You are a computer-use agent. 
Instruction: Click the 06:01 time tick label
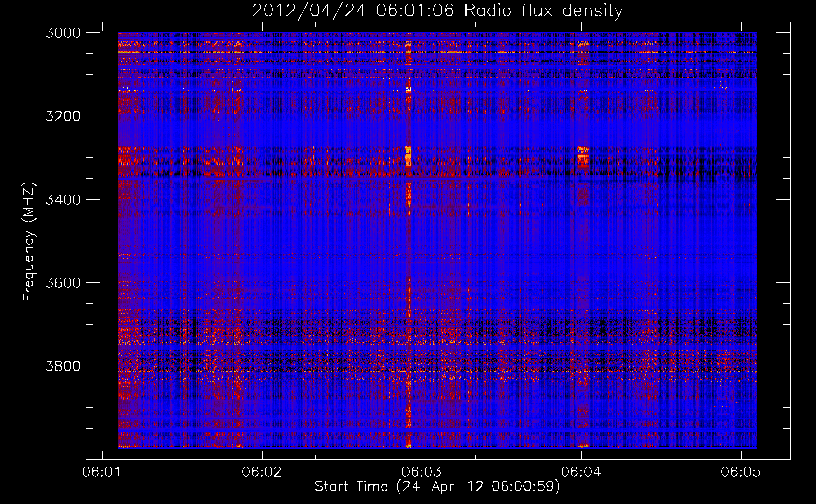tap(102, 472)
